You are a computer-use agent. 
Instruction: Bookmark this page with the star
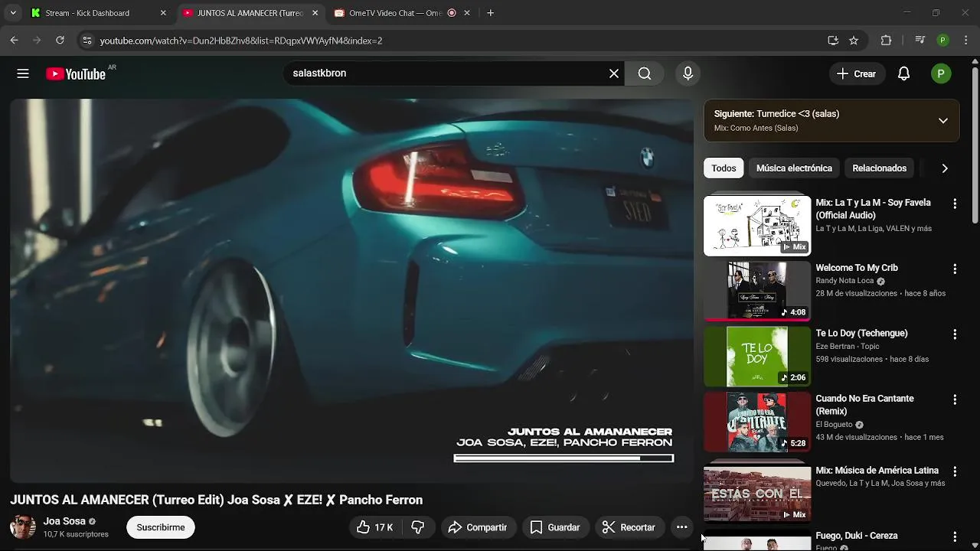[854, 41]
